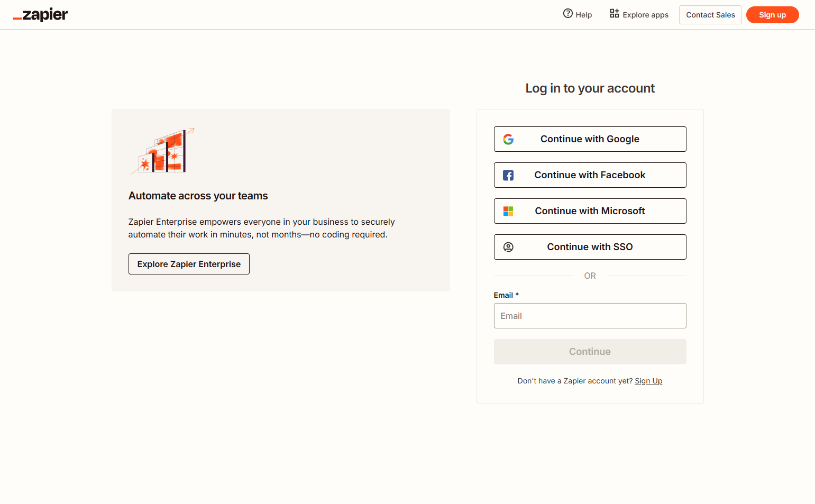Click the Zapier logo

coord(40,14)
